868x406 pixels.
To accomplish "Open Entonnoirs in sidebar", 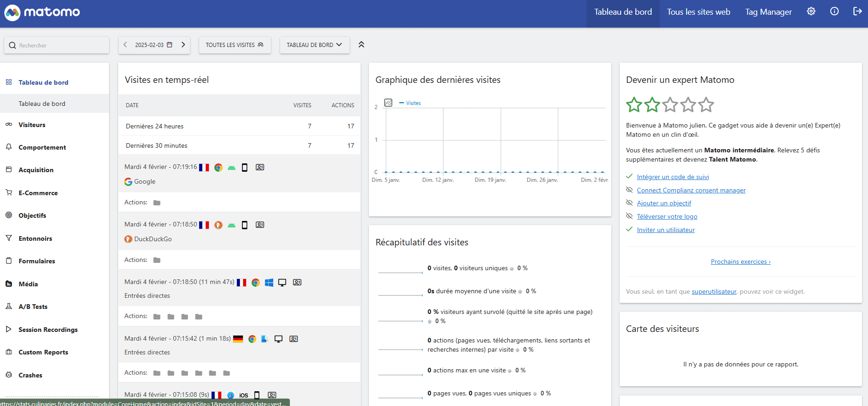I will 35,238.
